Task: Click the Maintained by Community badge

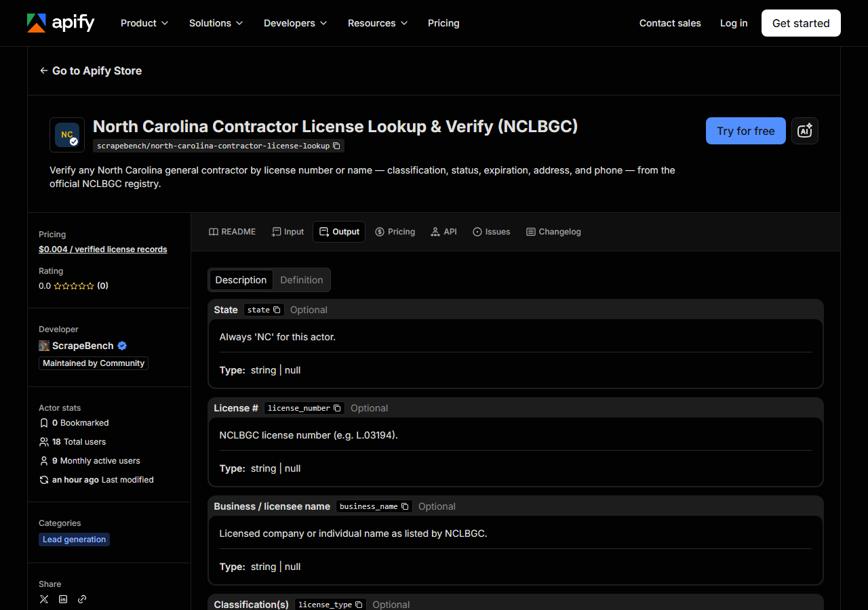Action: pyautogui.click(x=94, y=363)
